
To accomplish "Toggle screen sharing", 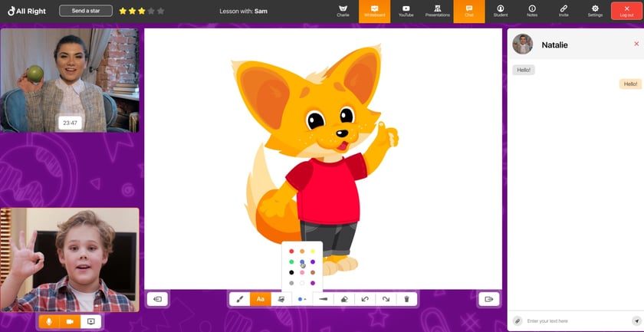I will tap(90, 322).
